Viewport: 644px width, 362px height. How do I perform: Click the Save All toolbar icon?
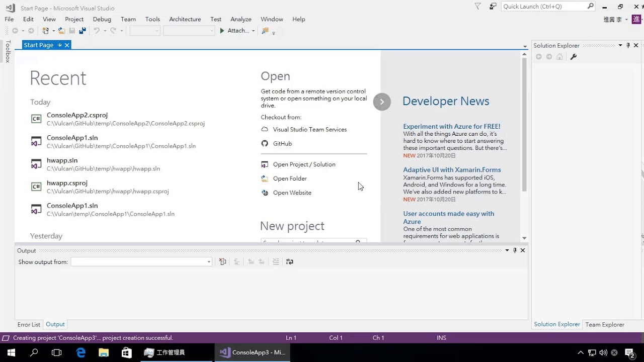[83, 31]
